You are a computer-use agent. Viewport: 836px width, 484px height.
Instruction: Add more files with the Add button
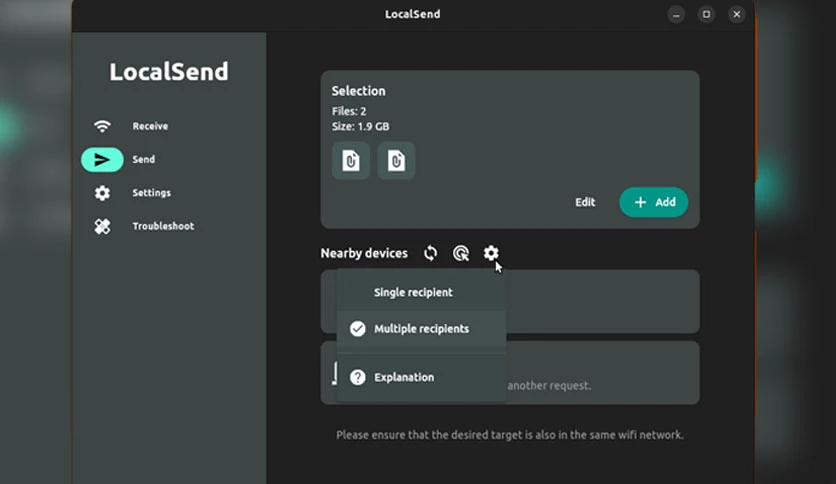(x=654, y=202)
